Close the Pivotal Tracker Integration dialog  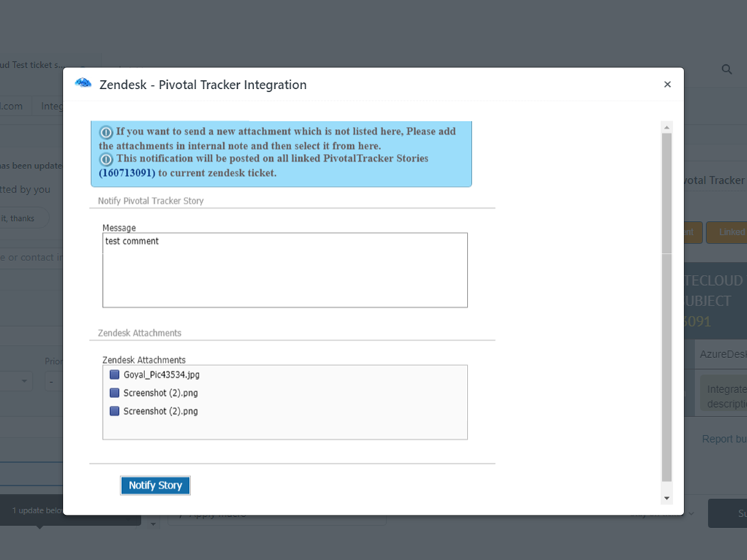(x=667, y=85)
